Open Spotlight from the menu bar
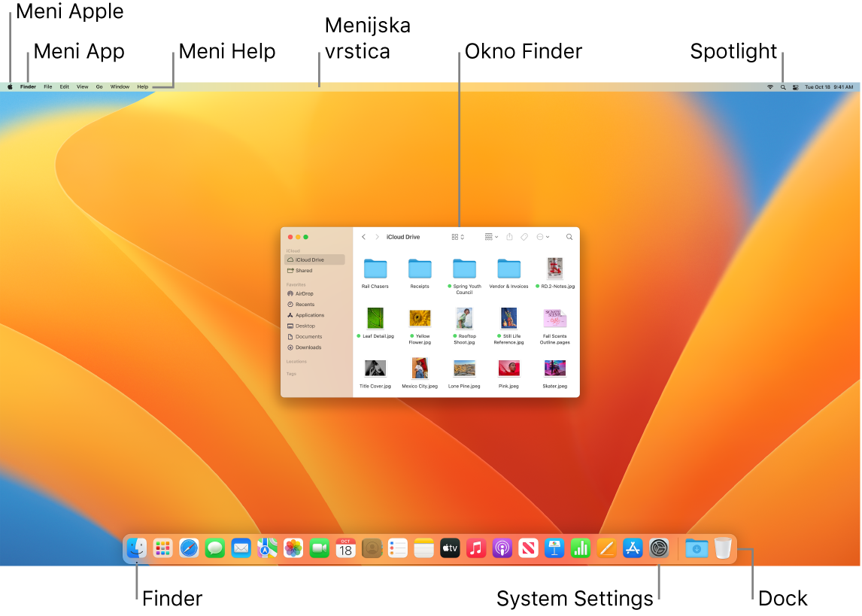862x616 pixels. click(782, 86)
